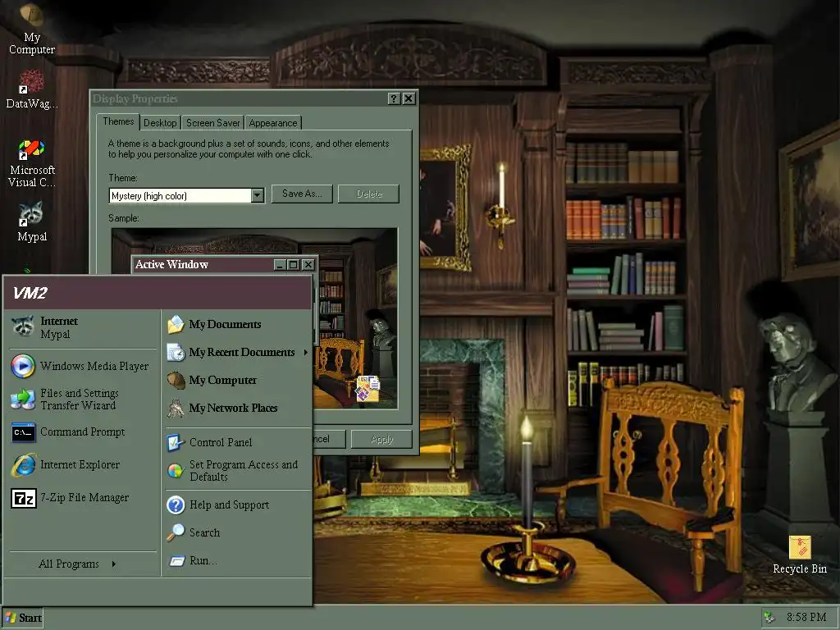Expand the All Programs arrow
The image size is (840, 630).
(x=113, y=564)
